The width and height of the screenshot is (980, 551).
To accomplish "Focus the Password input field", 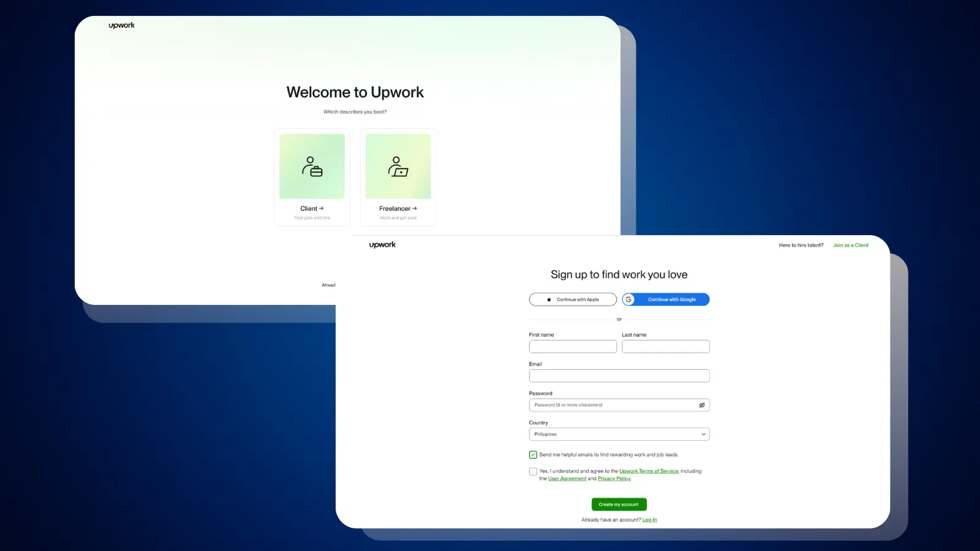I will pyautogui.click(x=619, y=405).
